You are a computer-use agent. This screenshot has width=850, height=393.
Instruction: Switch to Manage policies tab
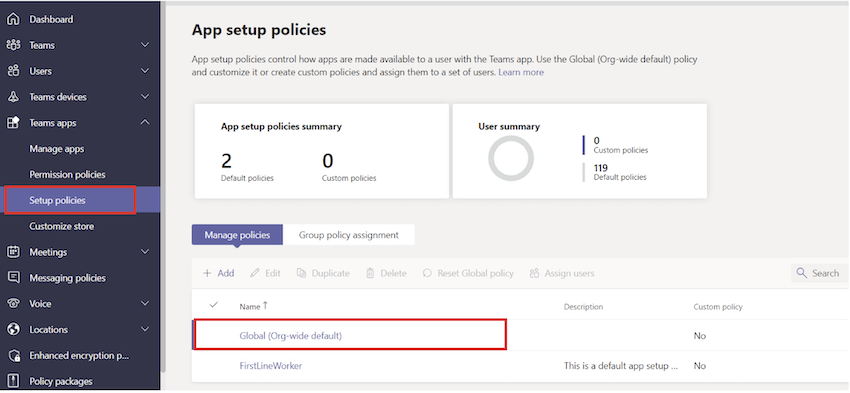(x=237, y=235)
